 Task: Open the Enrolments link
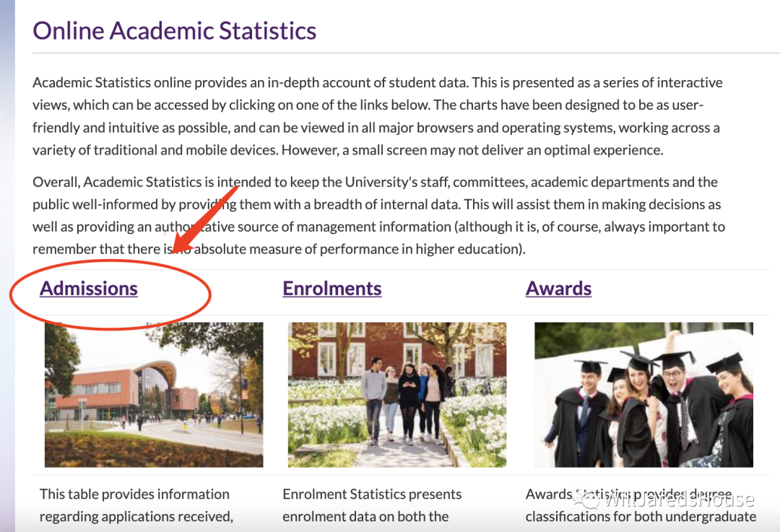coord(331,289)
